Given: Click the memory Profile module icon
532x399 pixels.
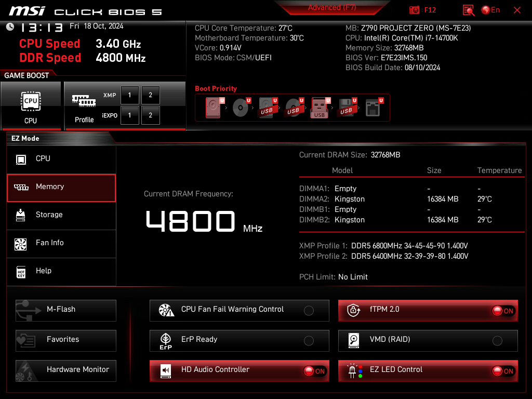Looking at the screenshot, I should 84,101.
